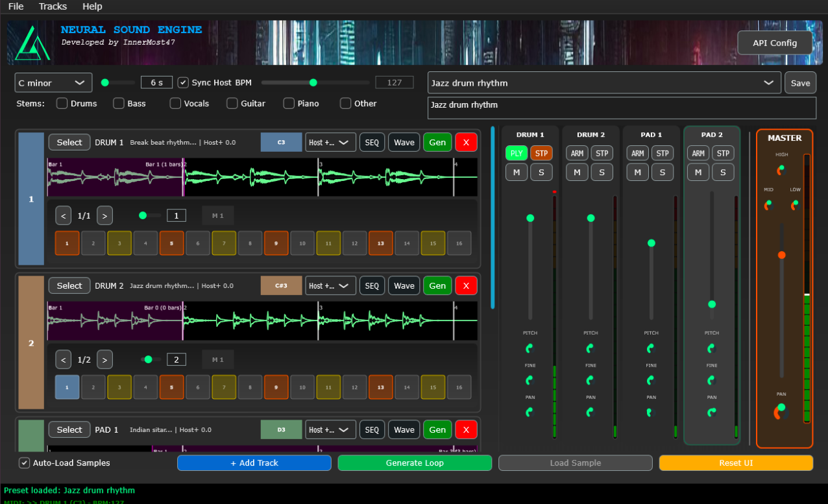Open DRUM 2 Host+ sync dropdown

(x=330, y=286)
